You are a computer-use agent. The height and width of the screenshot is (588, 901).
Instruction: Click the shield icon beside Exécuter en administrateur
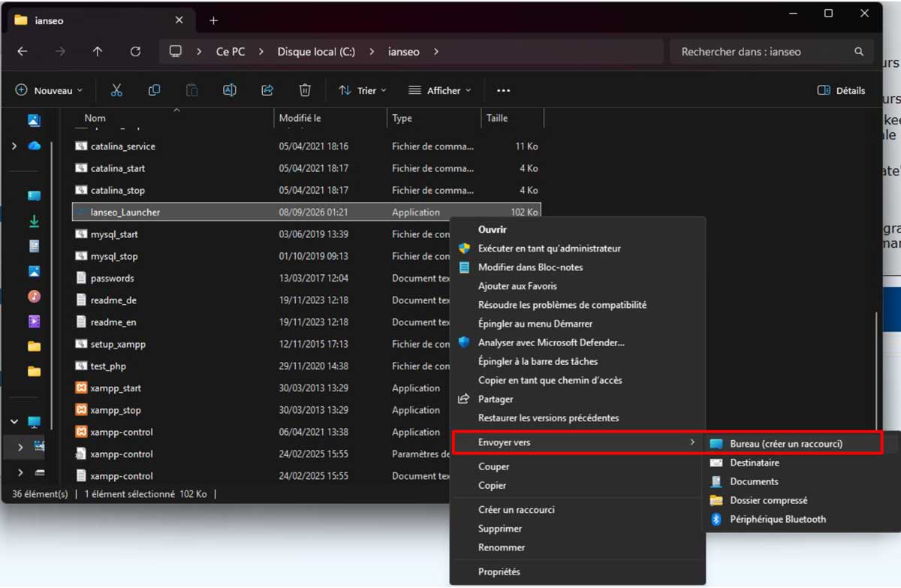[x=464, y=249]
